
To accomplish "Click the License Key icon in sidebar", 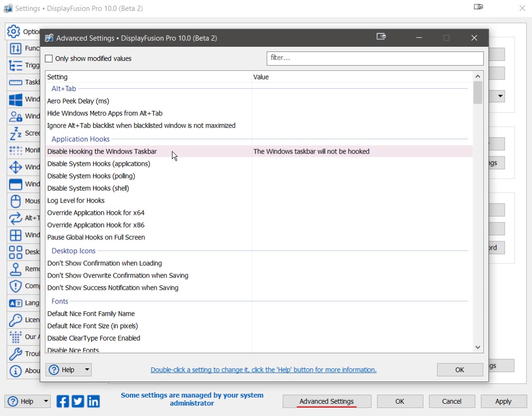I will pyautogui.click(x=16, y=320).
